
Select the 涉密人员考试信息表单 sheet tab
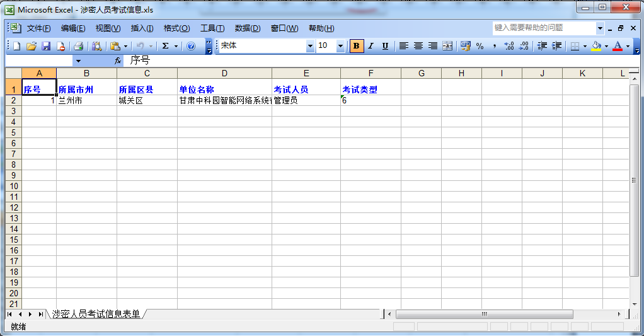[x=96, y=313]
